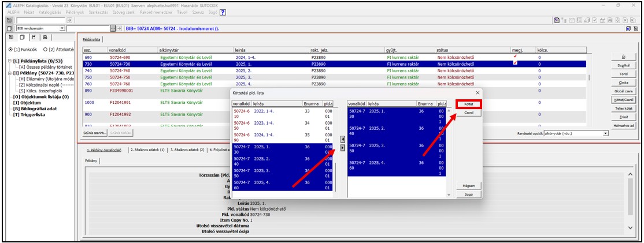Select the Példánylista tab
Image resolution: width=644 pixels, height=243 pixels.
click(92, 39)
